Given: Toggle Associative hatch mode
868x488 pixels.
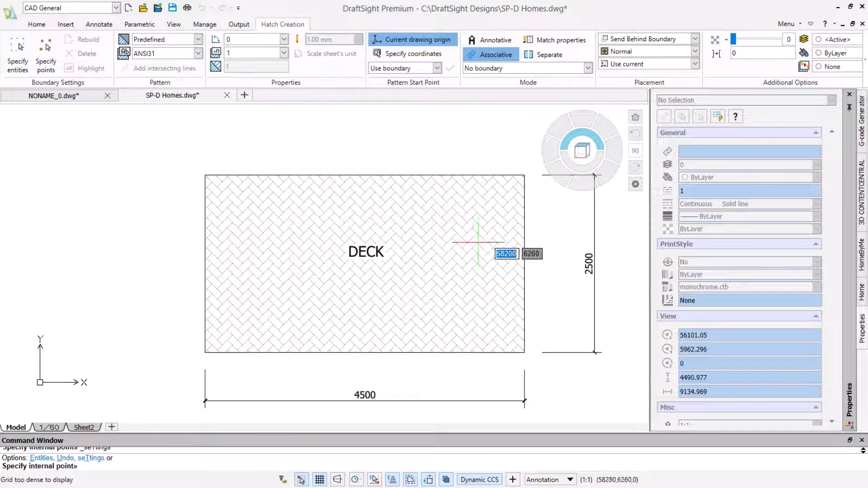Looking at the screenshot, I should tap(491, 54).
